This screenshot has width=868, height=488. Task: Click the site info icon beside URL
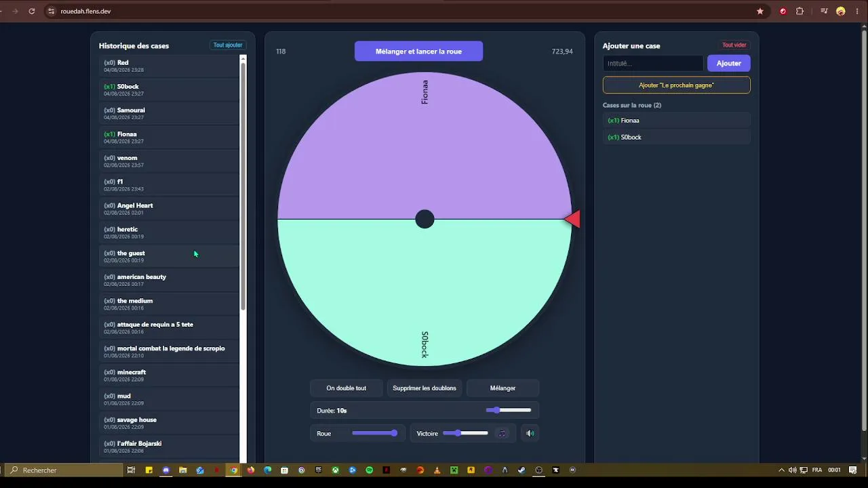pos(51,12)
